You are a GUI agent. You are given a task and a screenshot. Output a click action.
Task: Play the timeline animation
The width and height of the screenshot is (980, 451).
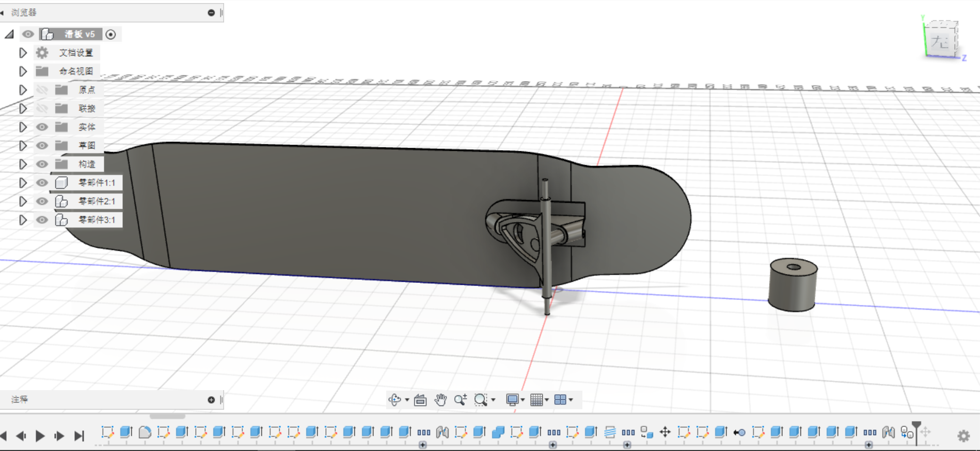pos(40,436)
